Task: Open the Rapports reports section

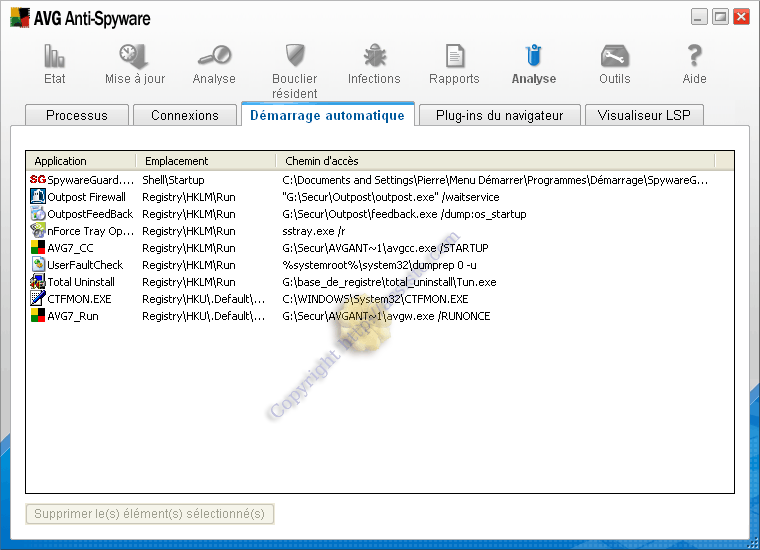Action: pos(454,64)
